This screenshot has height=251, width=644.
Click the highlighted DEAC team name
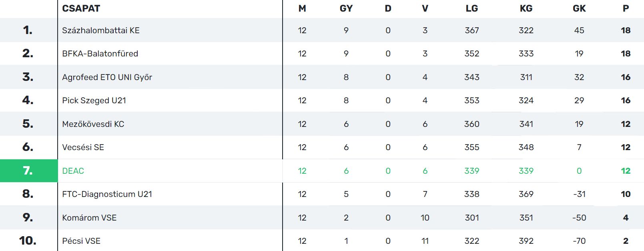pyautogui.click(x=73, y=171)
